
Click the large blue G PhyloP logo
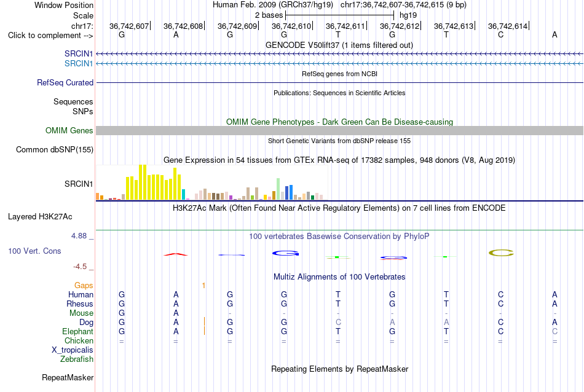(286, 253)
